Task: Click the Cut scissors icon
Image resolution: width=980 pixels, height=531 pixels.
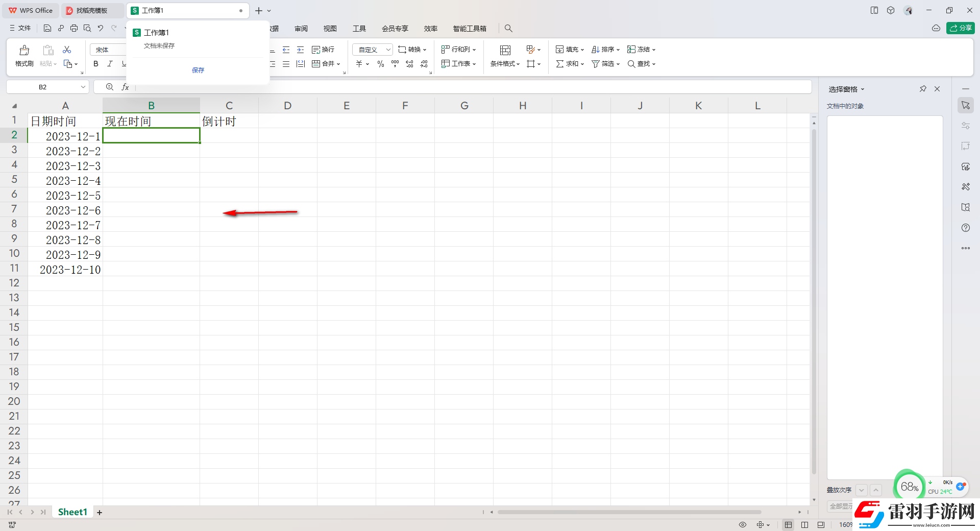Action: point(67,50)
